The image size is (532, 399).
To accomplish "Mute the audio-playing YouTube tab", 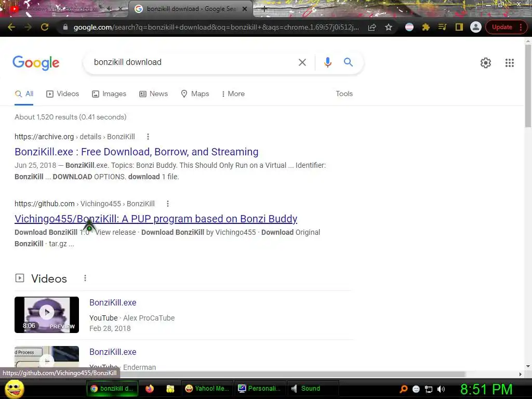I will (109, 9).
